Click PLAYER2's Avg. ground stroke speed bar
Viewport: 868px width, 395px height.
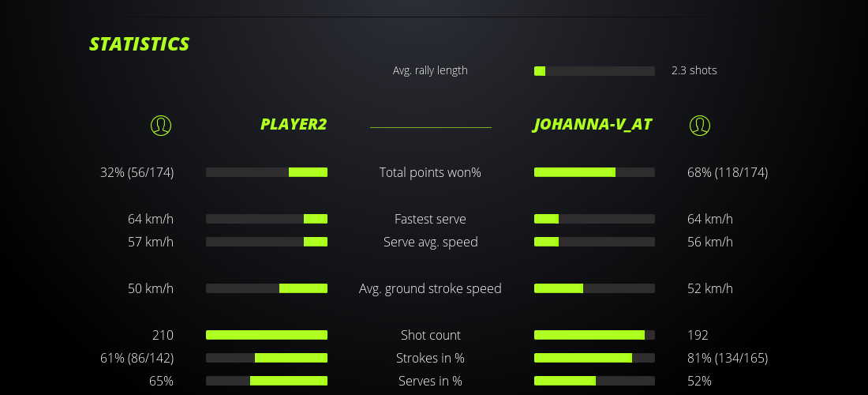click(267, 288)
